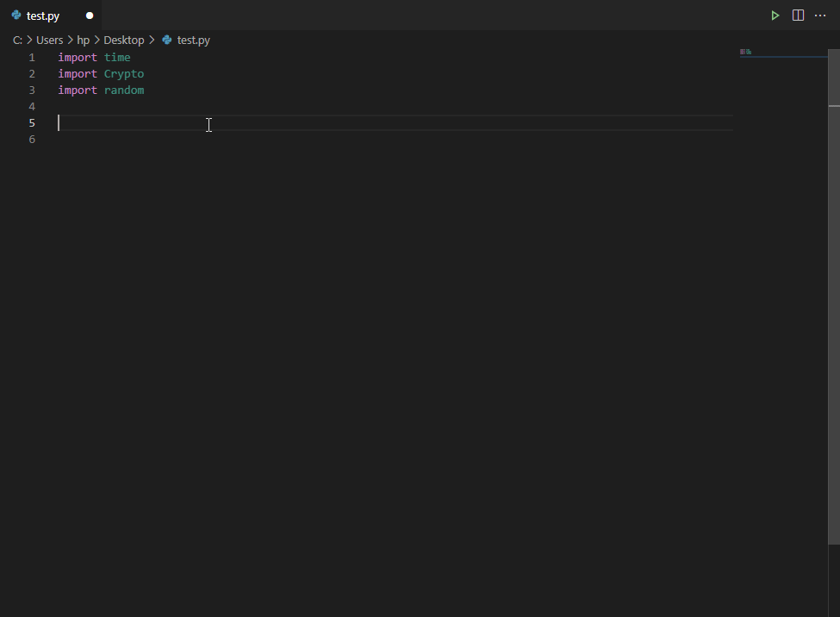Click the import keyword on line 2
The width and height of the screenshot is (840, 617).
78,74
